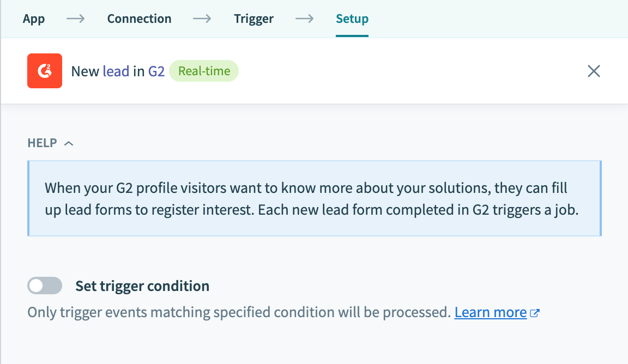Click the blue help description box
628x364 pixels.
[x=314, y=198]
